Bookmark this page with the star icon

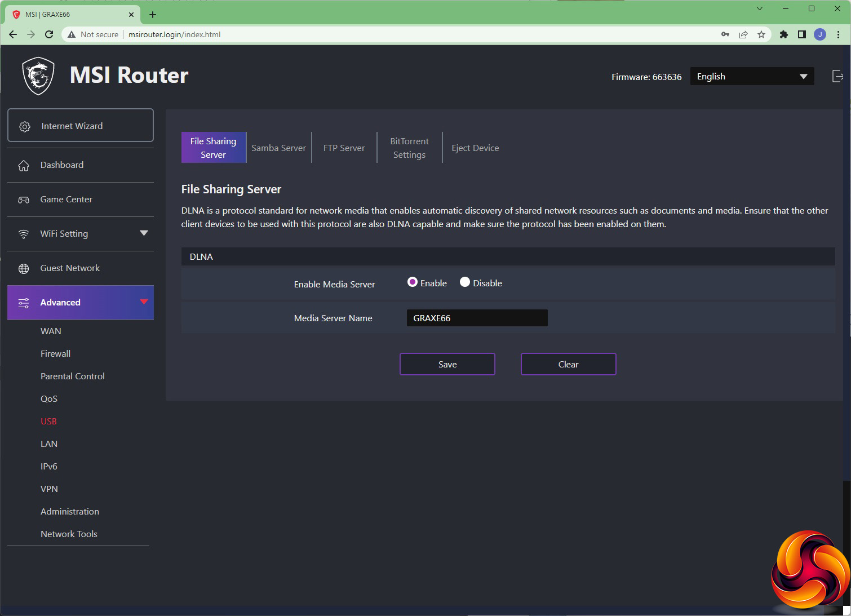(761, 34)
